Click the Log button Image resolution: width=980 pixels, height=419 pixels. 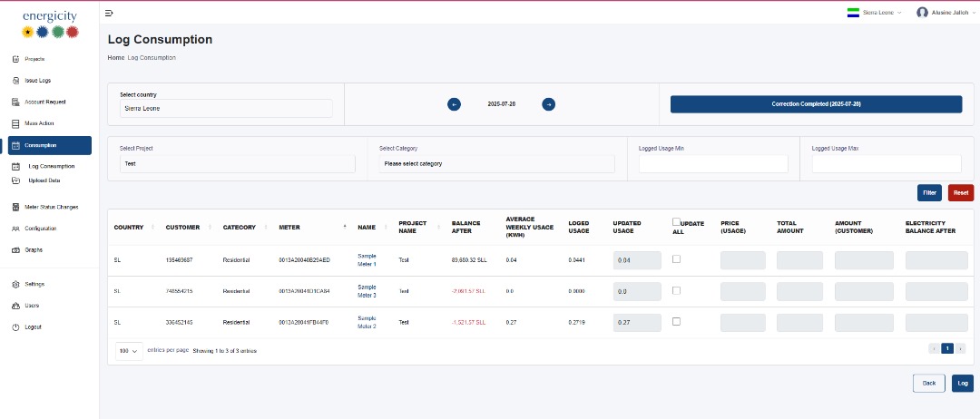tap(963, 384)
